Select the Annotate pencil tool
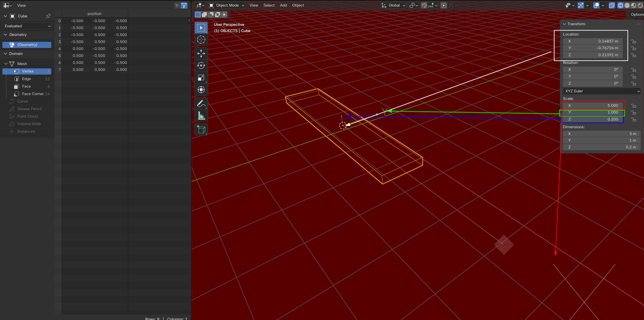Image resolution: width=644 pixels, height=320 pixels. pyautogui.click(x=201, y=104)
